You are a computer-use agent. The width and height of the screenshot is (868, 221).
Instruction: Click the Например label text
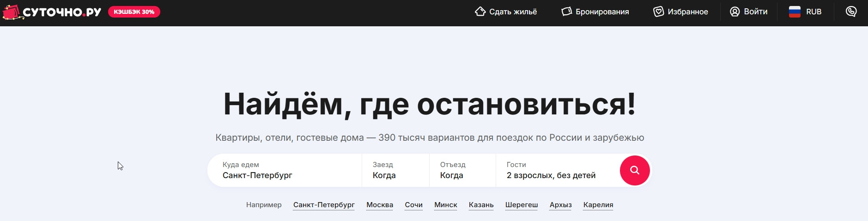point(264,205)
